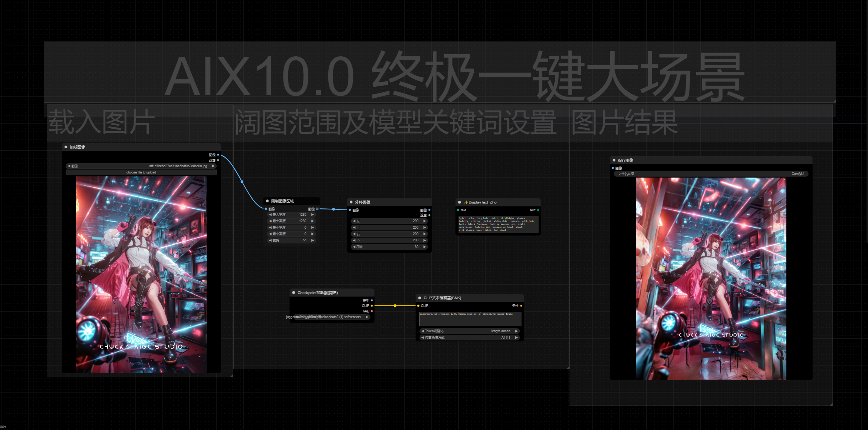868x430 pixels.
Task: Decrease 最小高度 with the left arrow
Action: pos(270,234)
